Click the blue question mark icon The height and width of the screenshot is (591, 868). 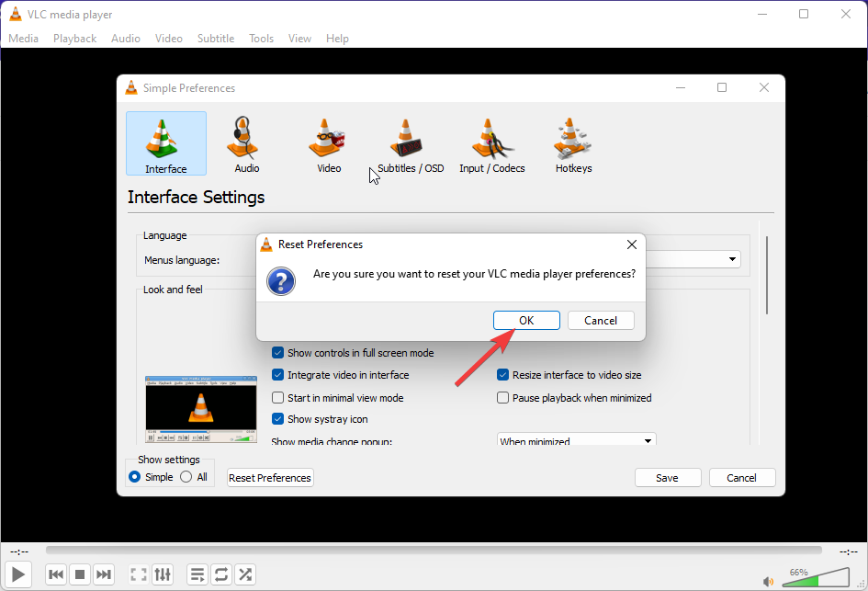[281, 281]
